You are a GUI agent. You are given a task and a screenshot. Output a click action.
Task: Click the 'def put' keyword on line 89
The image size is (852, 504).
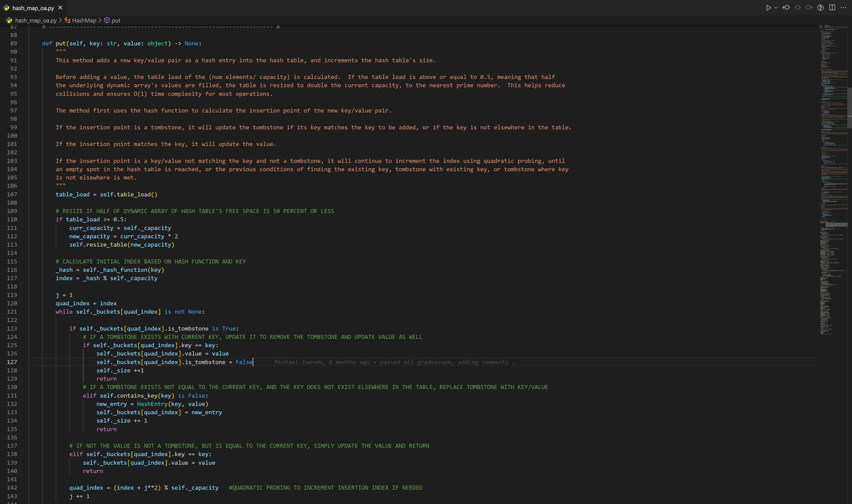(x=54, y=43)
